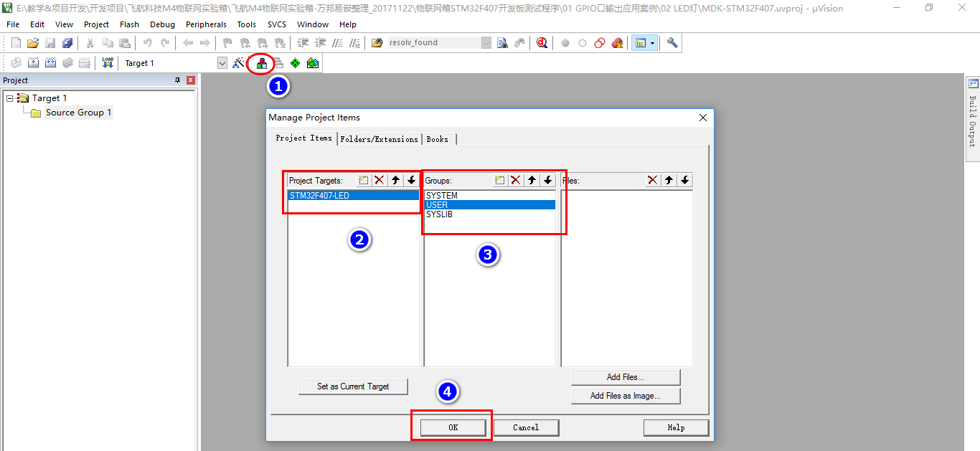Click Add Files as Image... button
This screenshot has height=451, width=980.
626,396
